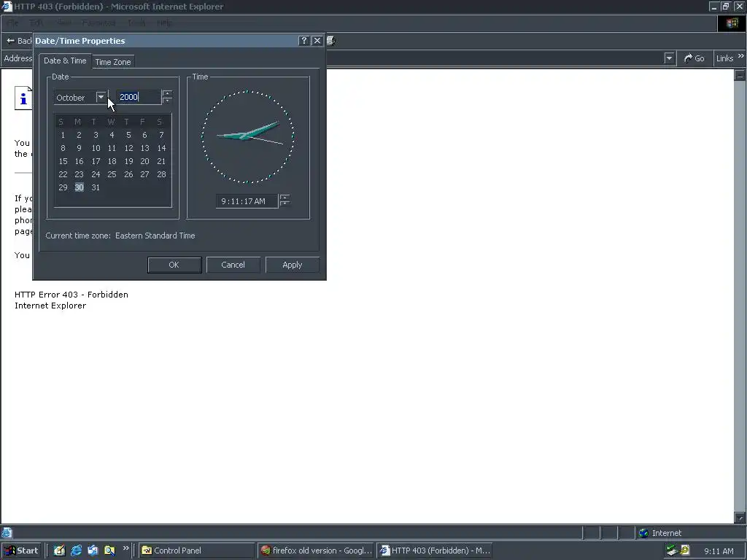Open the Outlook Express Quick Launch icon
The height and width of the screenshot is (560, 747).
(93, 551)
